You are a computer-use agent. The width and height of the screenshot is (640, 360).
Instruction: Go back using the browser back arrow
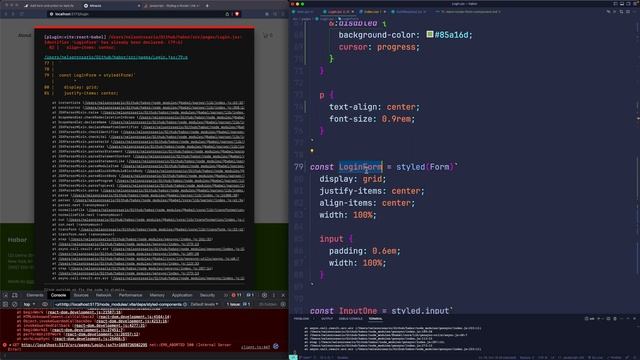6,14
